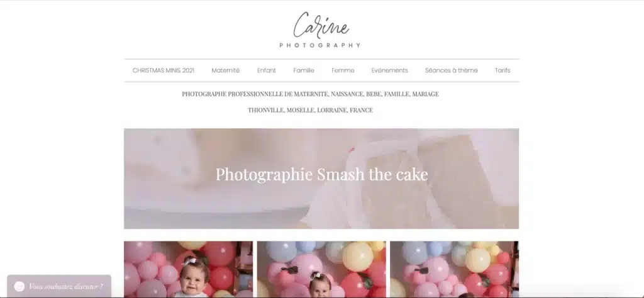The width and height of the screenshot is (644, 298).
Task: Select the Enfant menu item
Action: coord(267,70)
